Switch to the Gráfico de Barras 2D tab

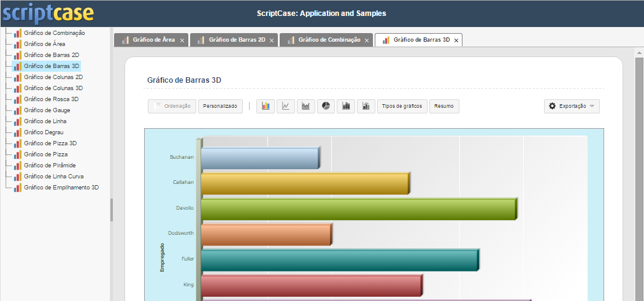click(x=236, y=40)
